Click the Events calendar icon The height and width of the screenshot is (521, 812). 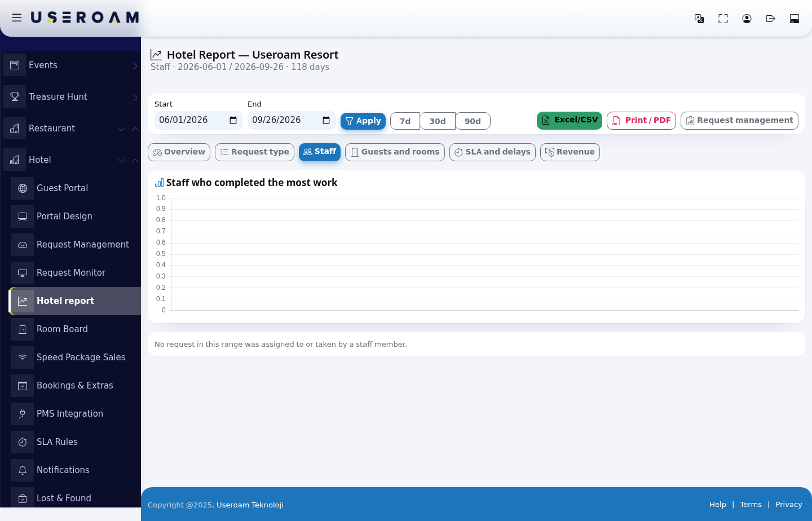click(x=15, y=65)
